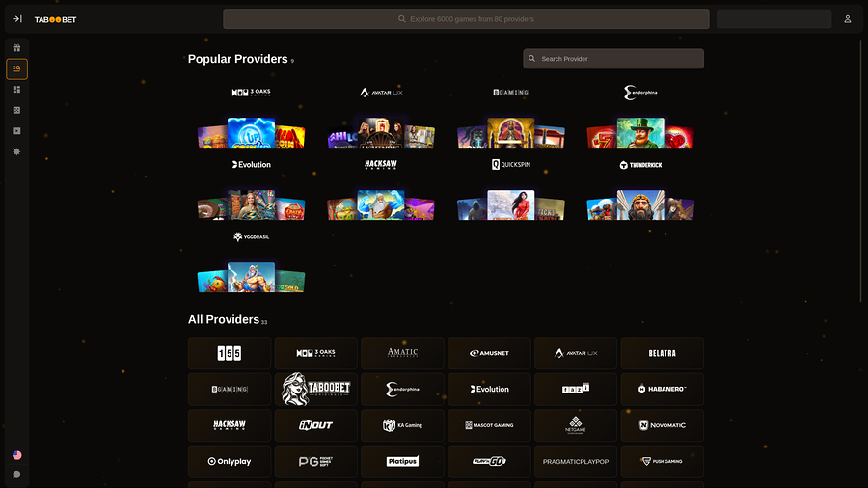Select 3 Oaks tile in All Providers
868x488 pixels.
pyautogui.click(x=316, y=353)
